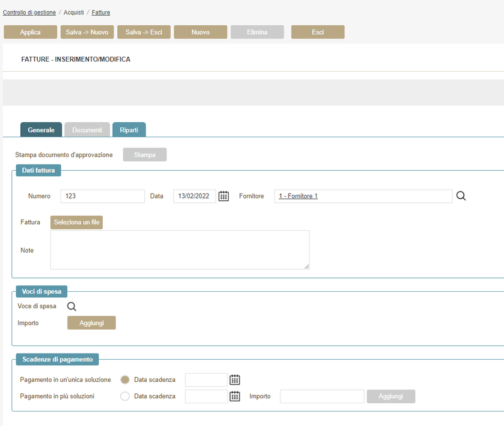Click the Fornitore search magnifier icon
This screenshot has width=504, height=426.
[x=461, y=196]
